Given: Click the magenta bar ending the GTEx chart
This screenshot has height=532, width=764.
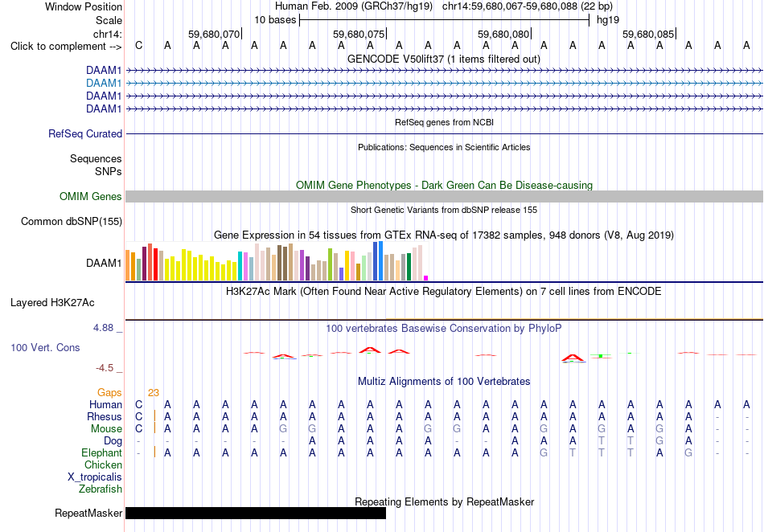Looking at the screenshot, I should click(426, 278).
